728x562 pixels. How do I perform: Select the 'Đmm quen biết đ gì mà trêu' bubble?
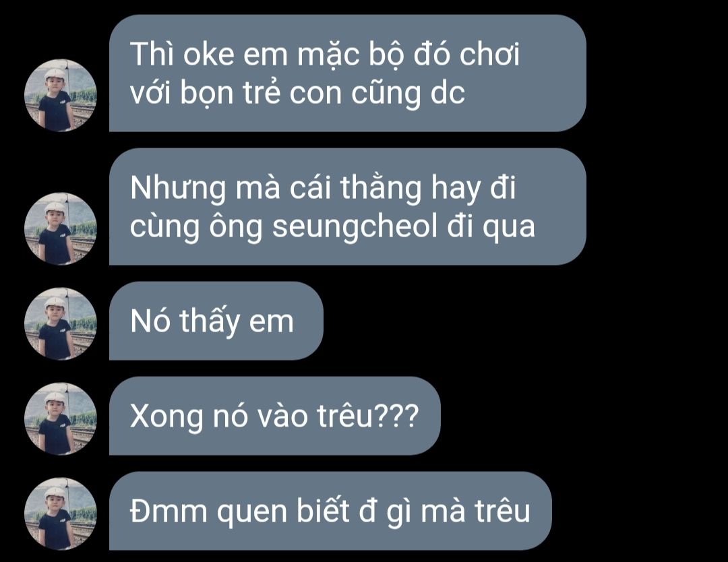(x=330, y=511)
